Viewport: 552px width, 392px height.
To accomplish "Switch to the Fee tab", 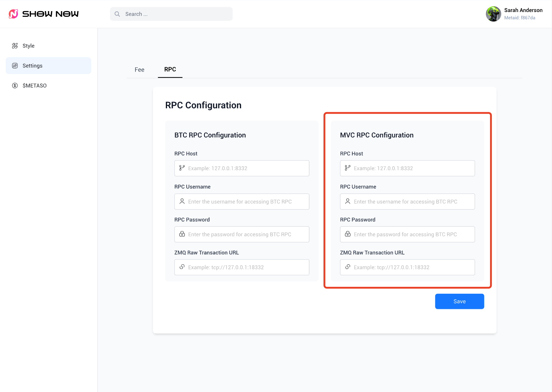I will [139, 70].
